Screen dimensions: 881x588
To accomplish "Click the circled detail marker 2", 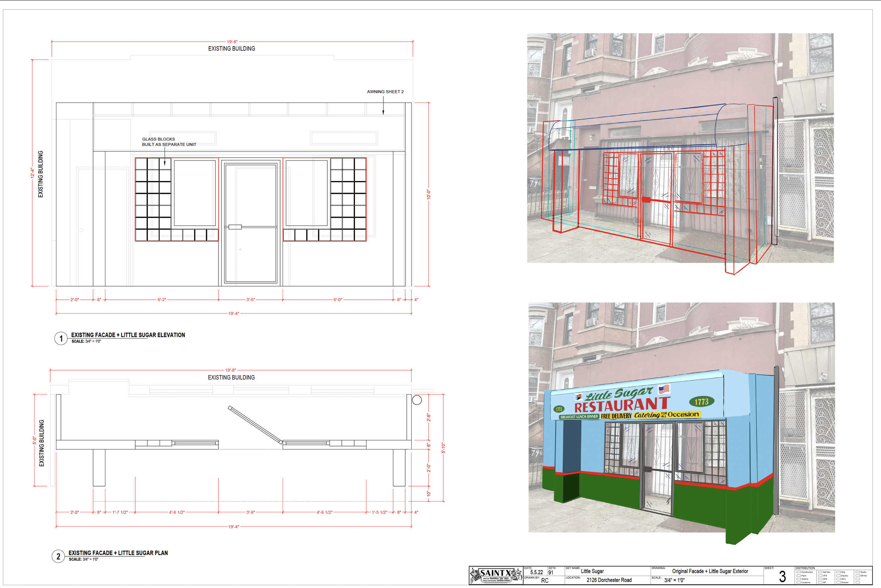I will coord(58,556).
